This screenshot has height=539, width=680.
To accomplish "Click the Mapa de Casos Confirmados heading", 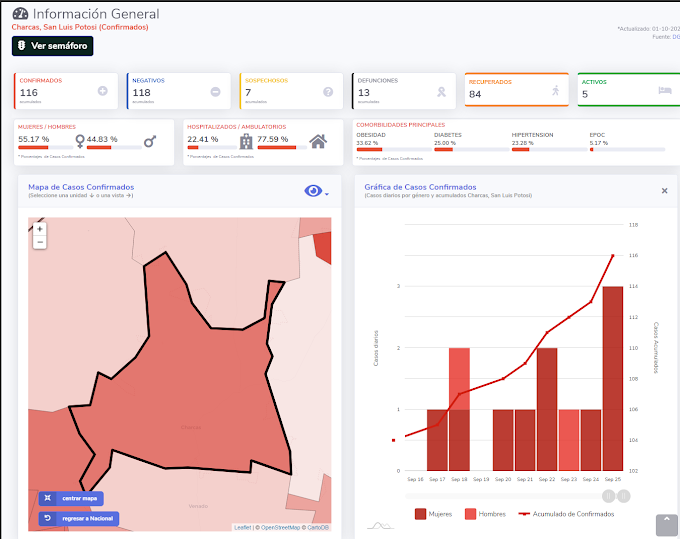I will point(81,187).
